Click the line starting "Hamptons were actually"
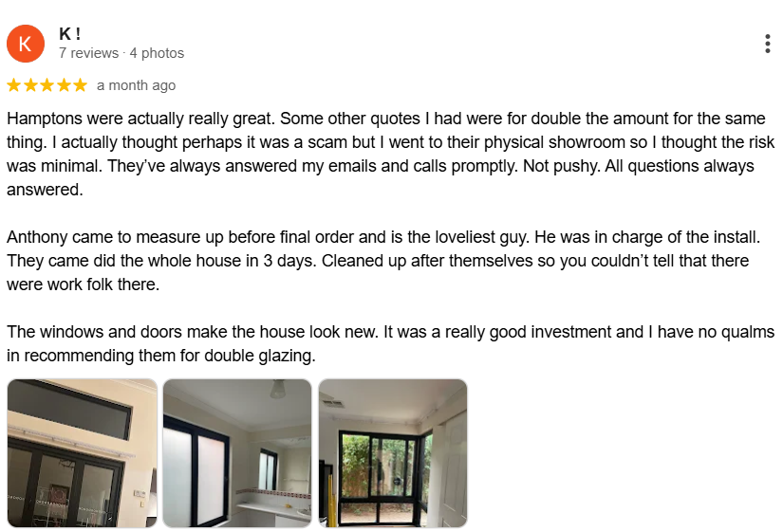The image size is (783, 532). pyautogui.click(x=386, y=119)
